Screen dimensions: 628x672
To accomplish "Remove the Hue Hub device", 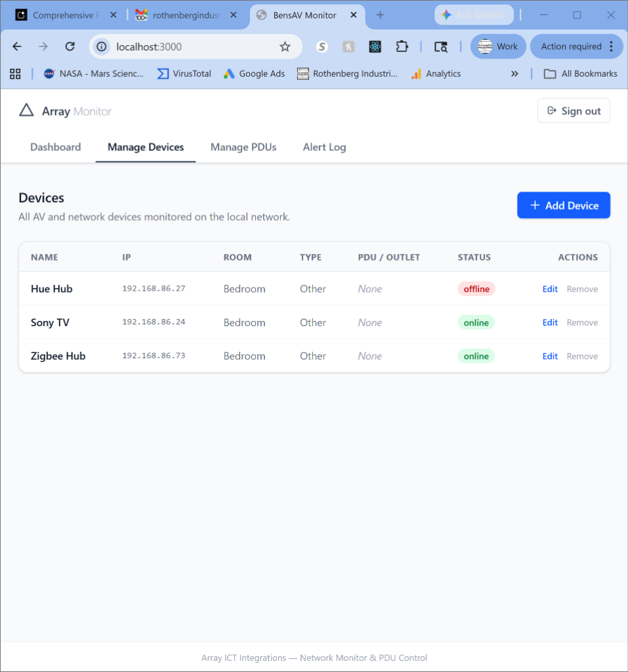I will click(582, 289).
